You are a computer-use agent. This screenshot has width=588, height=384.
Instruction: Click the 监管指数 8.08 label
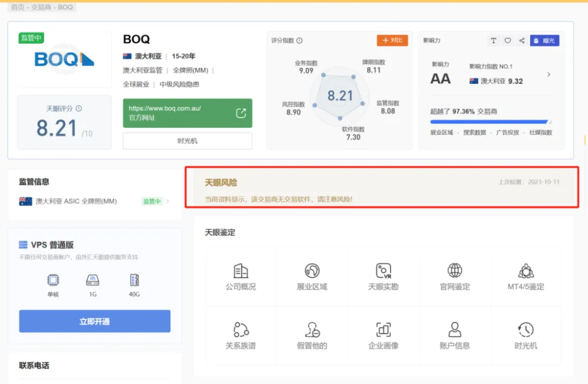click(388, 107)
